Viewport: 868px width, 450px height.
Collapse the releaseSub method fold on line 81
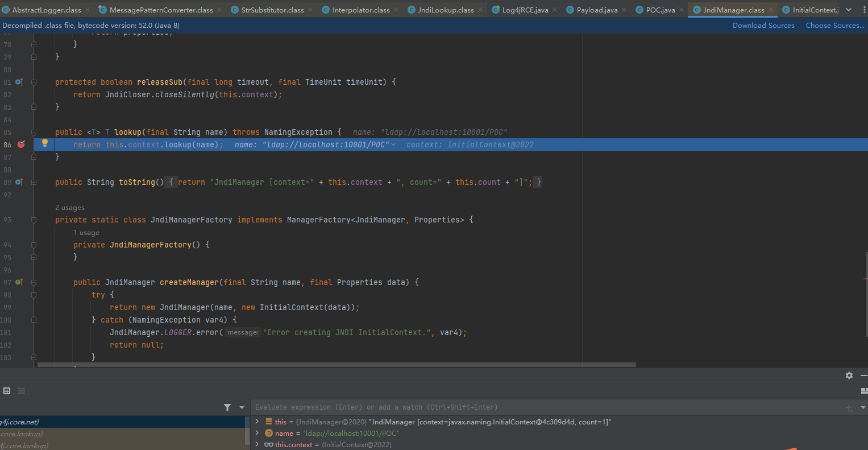(x=34, y=82)
